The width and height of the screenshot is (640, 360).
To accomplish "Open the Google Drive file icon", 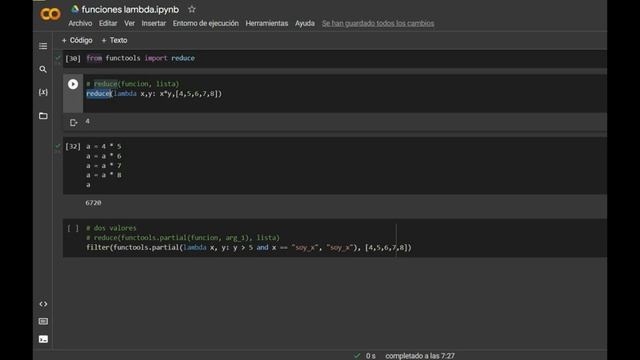I will (75, 9).
